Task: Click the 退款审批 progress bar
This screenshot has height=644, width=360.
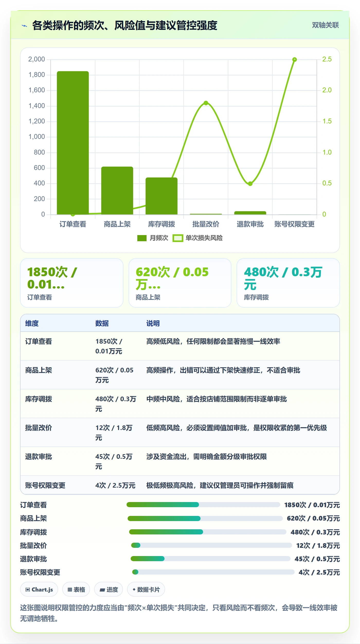Action: tap(211, 558)
